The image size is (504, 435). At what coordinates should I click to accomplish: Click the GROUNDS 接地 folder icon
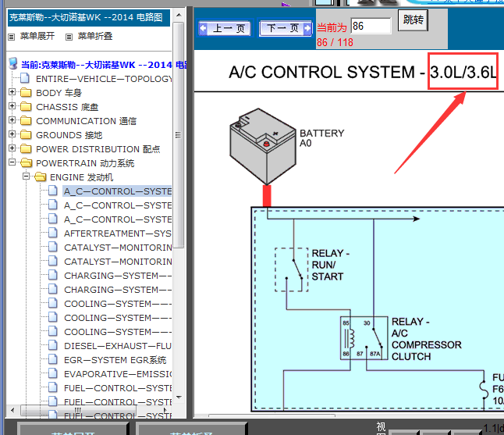[26, 135]
